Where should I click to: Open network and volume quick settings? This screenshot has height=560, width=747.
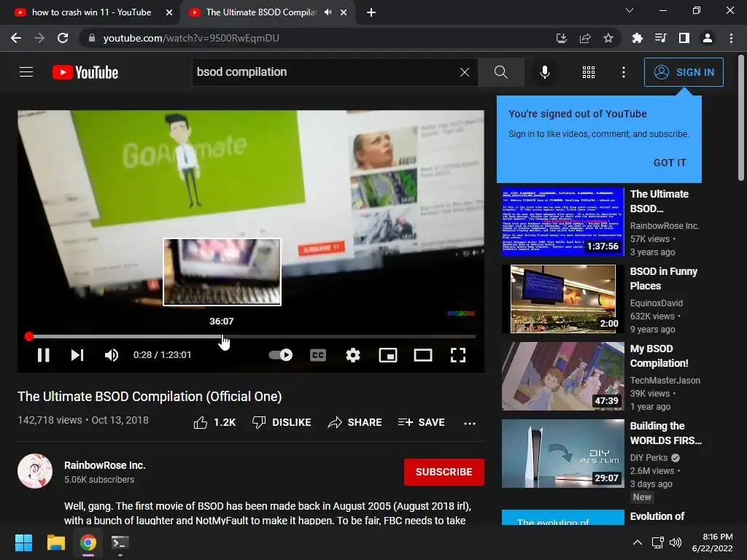pos(667,542)
